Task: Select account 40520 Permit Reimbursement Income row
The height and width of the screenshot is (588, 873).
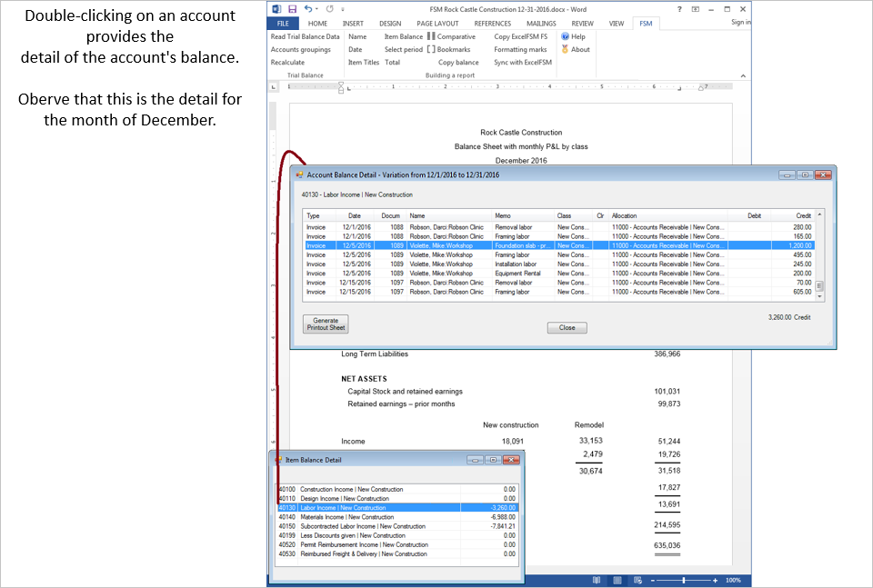Action: [397, 544]
